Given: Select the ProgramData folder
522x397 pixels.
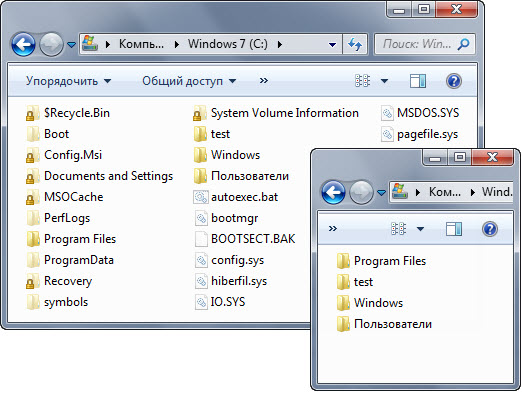Looking at the screenshot, I should point(70,260).
